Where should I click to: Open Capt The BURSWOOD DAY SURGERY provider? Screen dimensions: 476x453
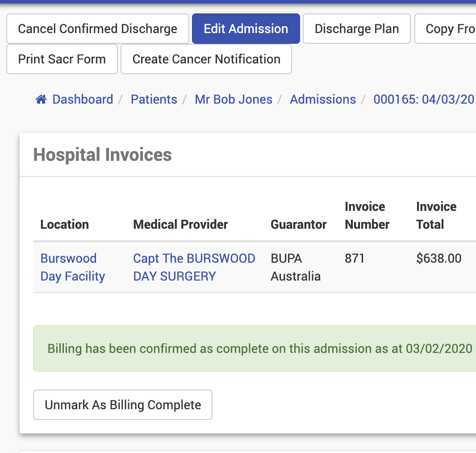coord(194,267)
